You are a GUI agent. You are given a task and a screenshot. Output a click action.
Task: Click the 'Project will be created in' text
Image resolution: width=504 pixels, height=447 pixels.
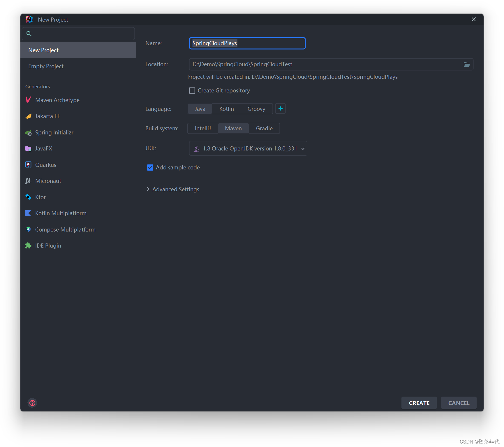pyautogui.click(x=292, y=77)
